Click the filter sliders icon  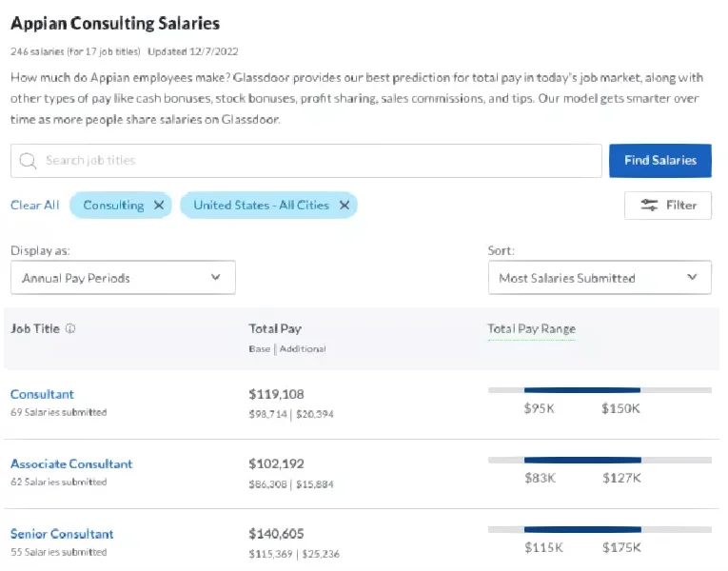click(x=649, y=206)
